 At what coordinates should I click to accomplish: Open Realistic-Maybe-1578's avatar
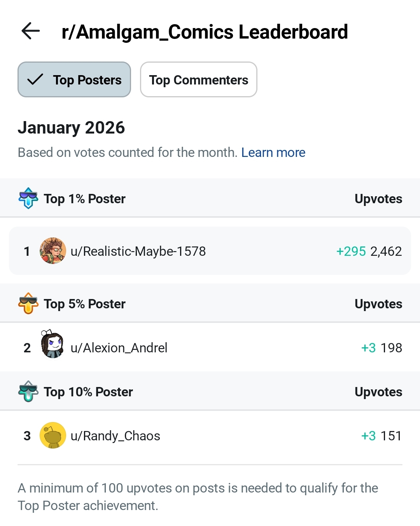click(x=53, y=251)
